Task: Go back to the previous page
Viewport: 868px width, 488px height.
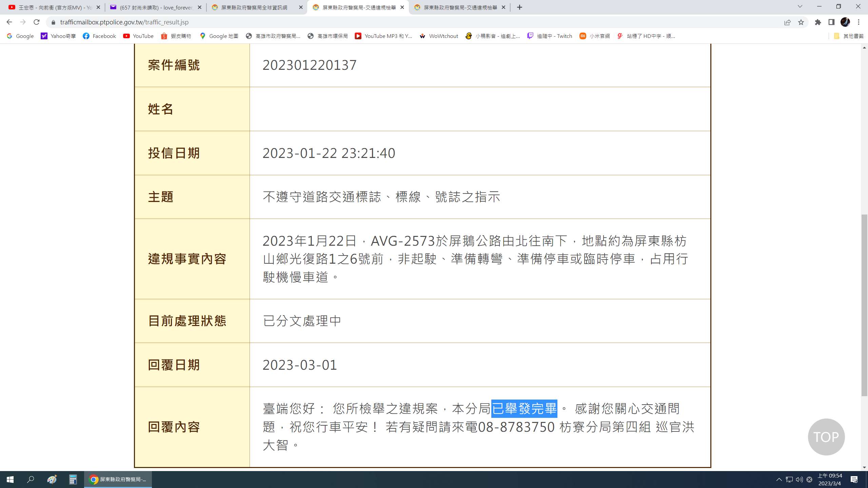Action: (9, 22)
